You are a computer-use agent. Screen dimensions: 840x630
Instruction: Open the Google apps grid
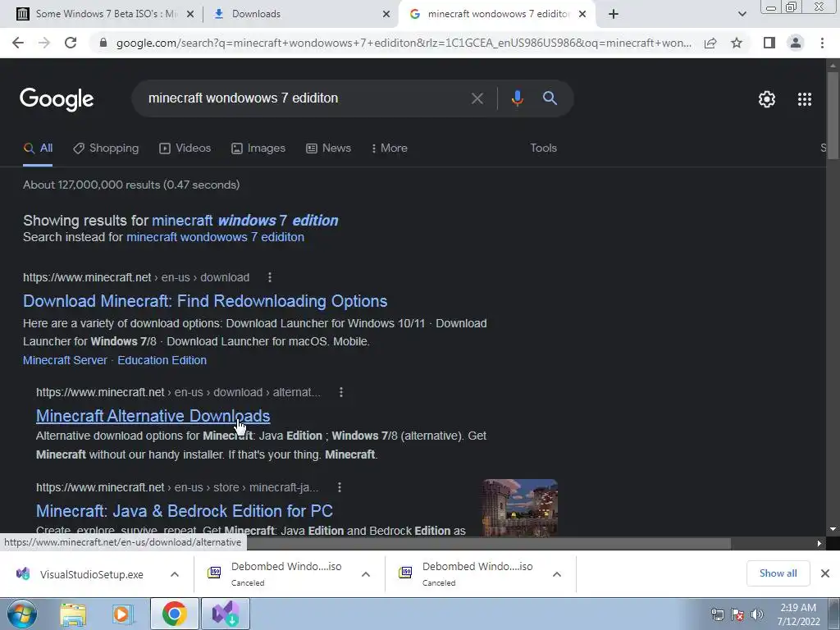pyautogui.click(x=804, y=99)
